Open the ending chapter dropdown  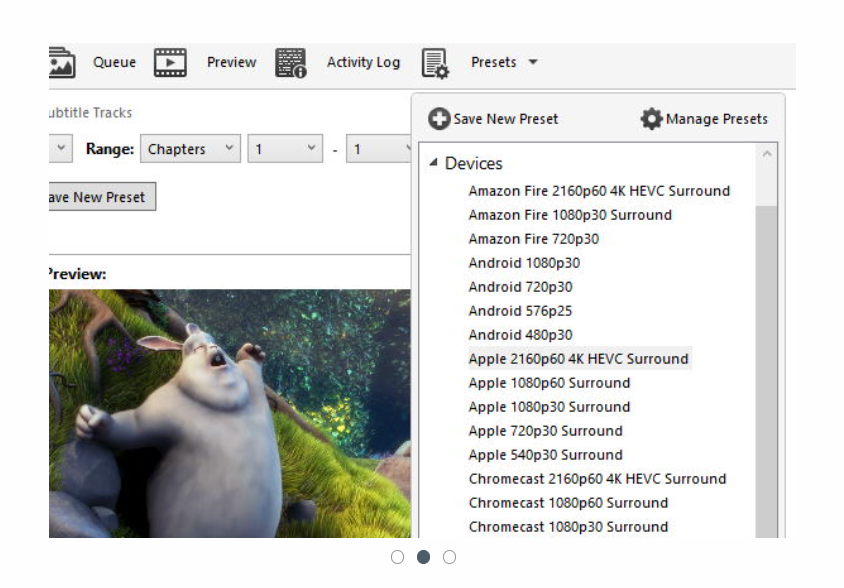tap(378, 149)
